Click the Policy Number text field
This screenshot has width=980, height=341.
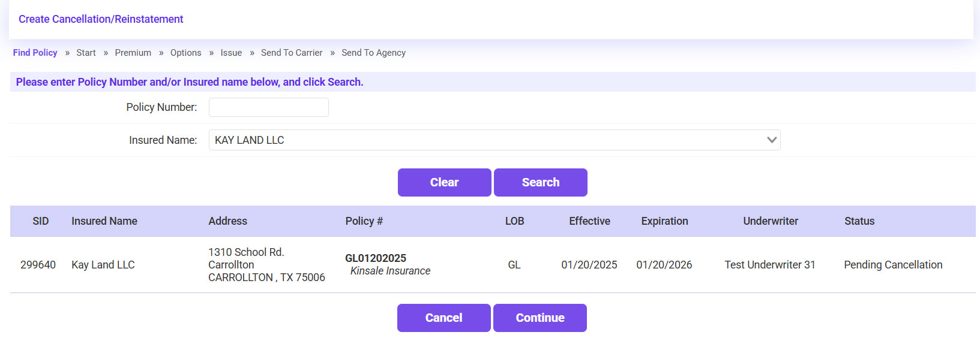268,107
